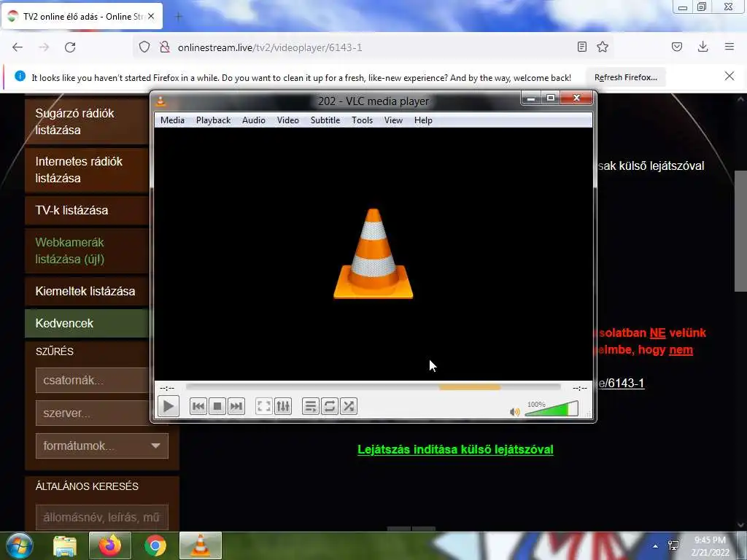Open VLC Help menu
Viewport: 747px width, 560px height.
(x=423, y=120)
